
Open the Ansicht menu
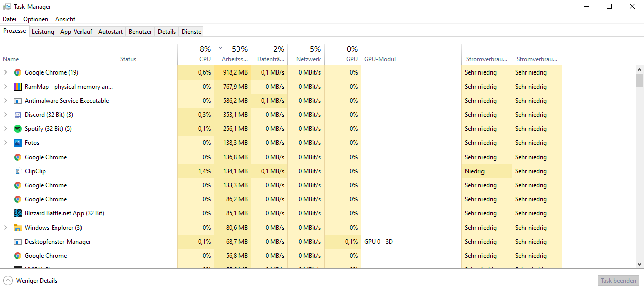pos(65,19)
